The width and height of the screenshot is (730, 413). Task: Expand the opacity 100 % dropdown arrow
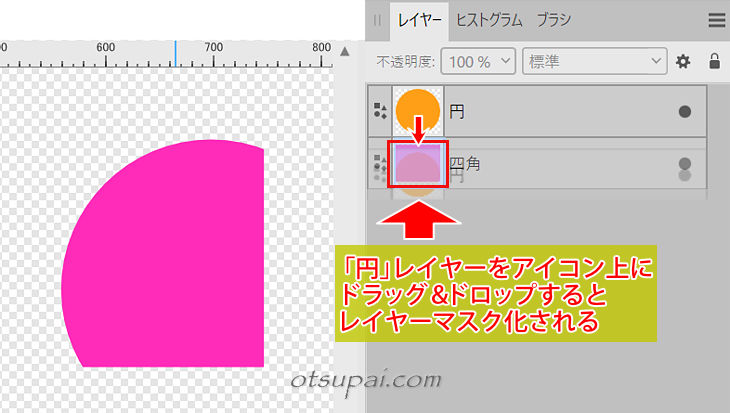click(503, 62)
